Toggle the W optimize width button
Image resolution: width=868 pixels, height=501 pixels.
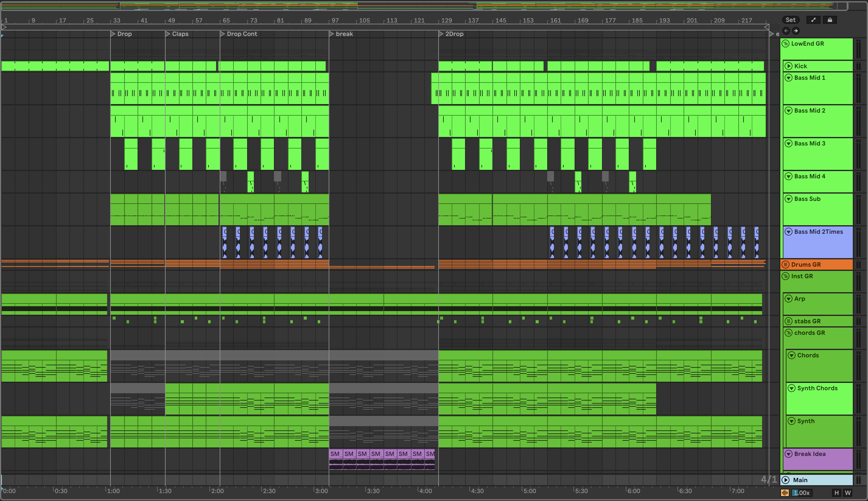pyautogui.click(x=848, y=493)
